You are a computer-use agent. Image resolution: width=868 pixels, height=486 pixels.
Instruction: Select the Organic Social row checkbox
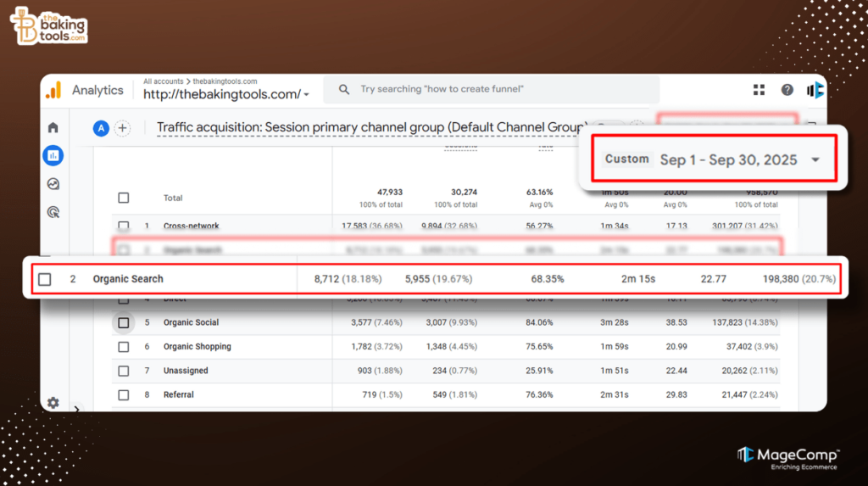124,323
